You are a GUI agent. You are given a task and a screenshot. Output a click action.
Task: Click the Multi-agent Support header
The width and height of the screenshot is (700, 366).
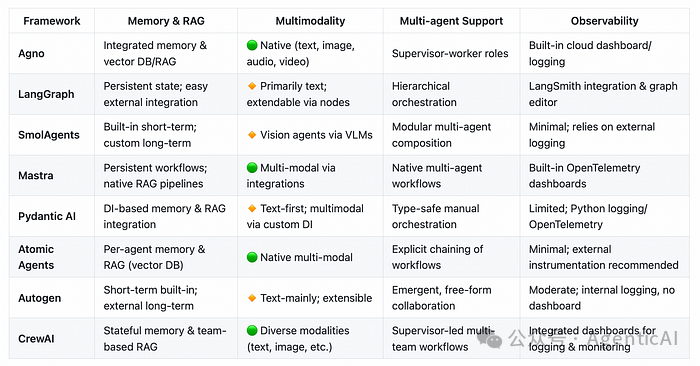tap(451, 21)
